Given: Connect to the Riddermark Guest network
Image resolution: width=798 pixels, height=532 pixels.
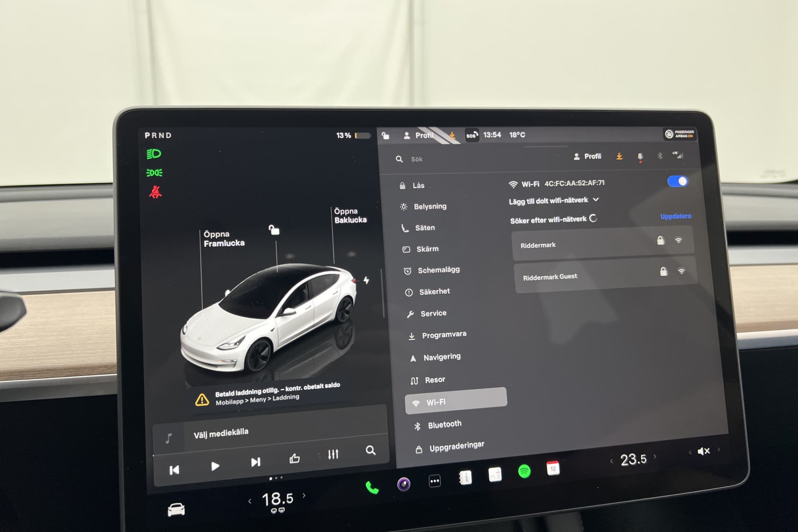Looking at the screenshot, I should (606, 274).
